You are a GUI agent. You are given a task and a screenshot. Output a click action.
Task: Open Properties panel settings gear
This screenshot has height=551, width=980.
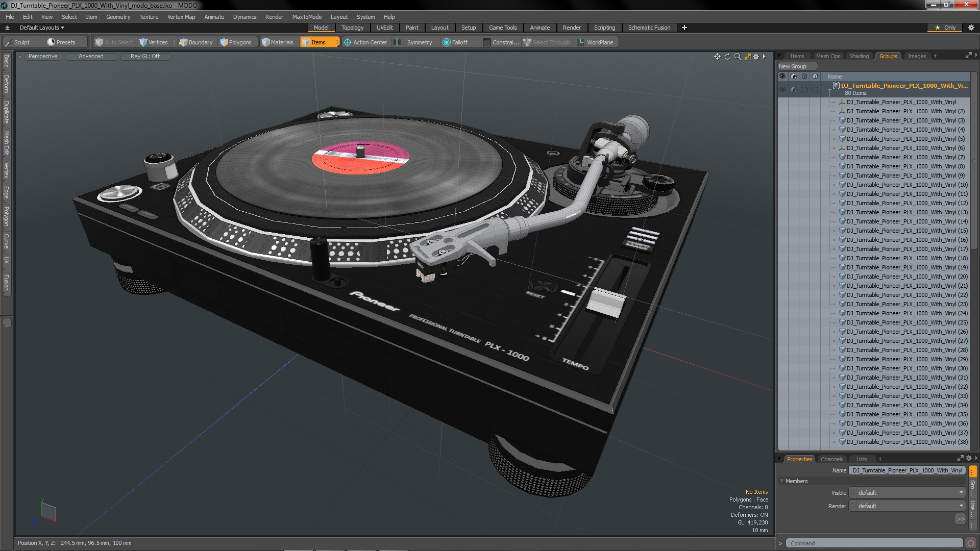[969, 458]
